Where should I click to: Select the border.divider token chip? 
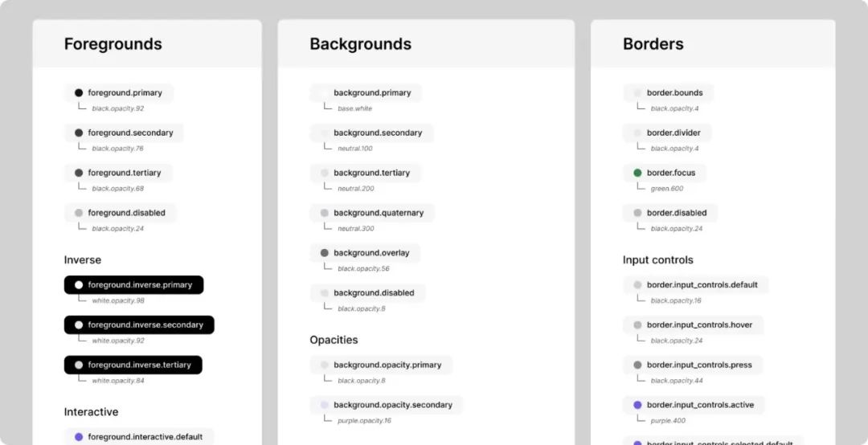point(667,133)
